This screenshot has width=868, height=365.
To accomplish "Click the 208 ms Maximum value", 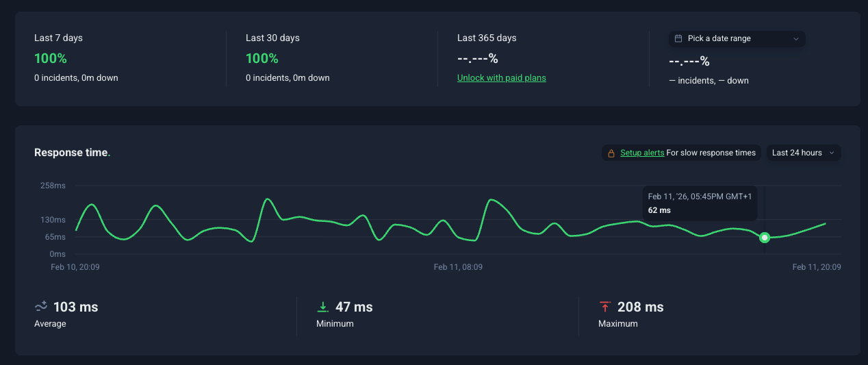I will 640,307.
